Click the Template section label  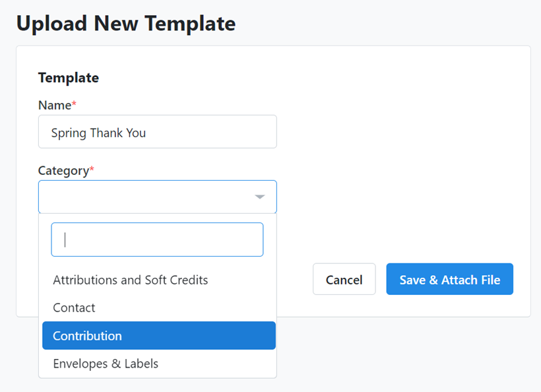[x=68, y=77]
